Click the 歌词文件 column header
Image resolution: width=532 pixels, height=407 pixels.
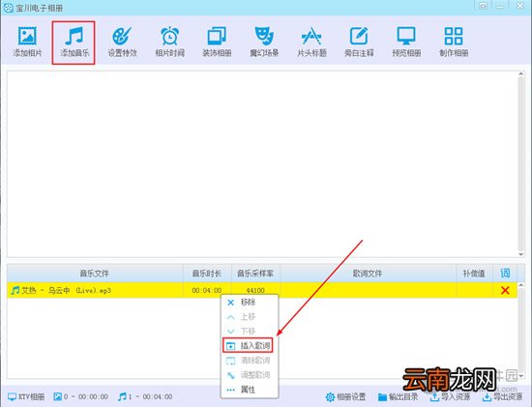[368, 273]
